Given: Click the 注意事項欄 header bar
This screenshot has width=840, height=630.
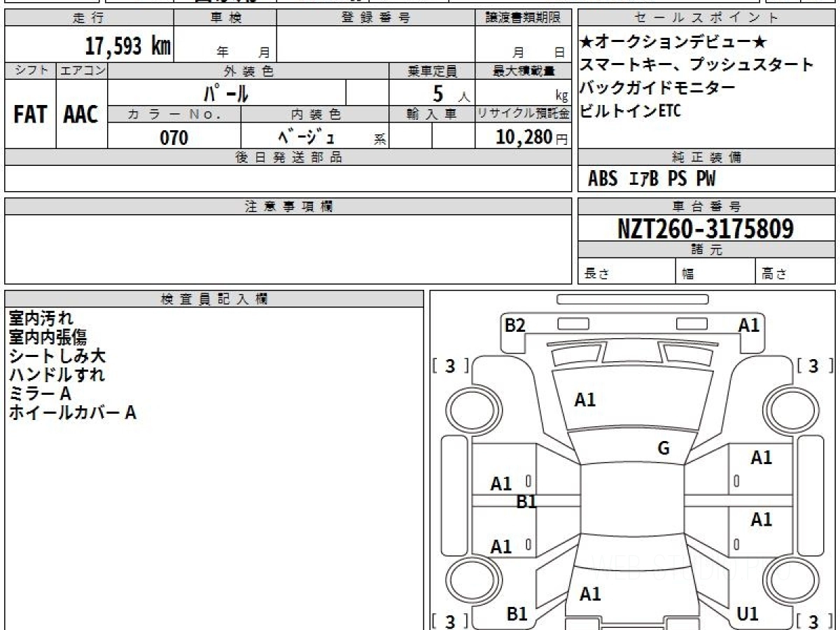Looking at the screenshot, I should (x=288, y=206).
